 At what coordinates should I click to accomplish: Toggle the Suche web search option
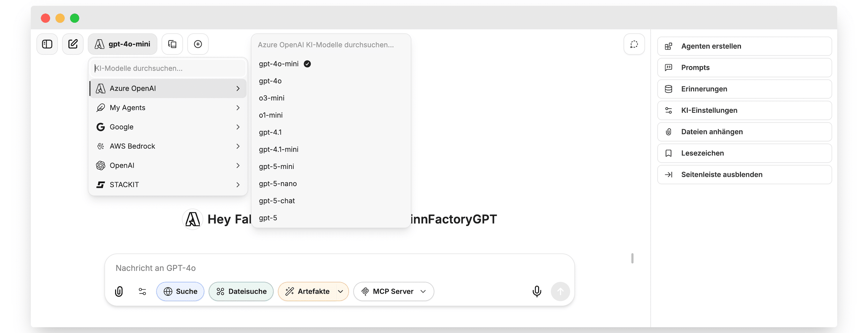tap(180, 291)
